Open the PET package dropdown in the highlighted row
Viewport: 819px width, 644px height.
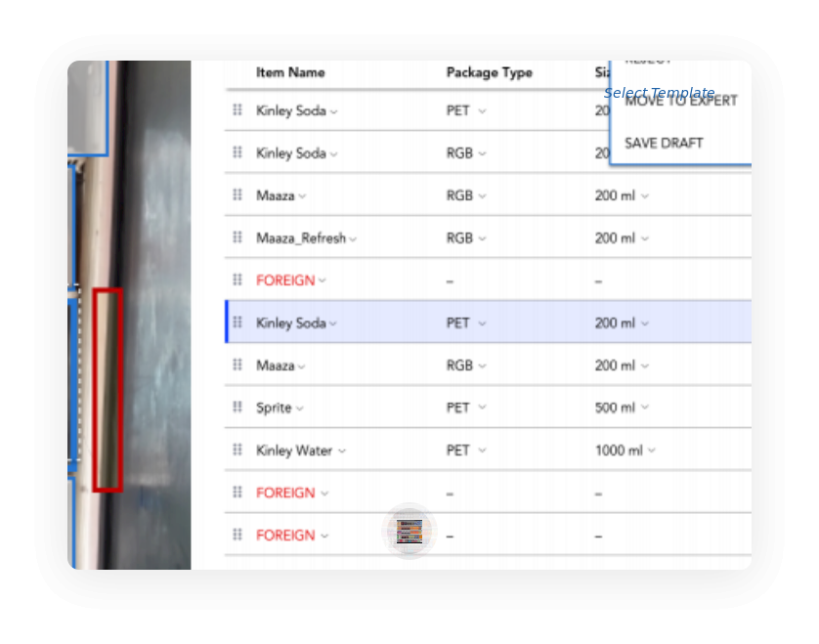click(x=482, y=323)
